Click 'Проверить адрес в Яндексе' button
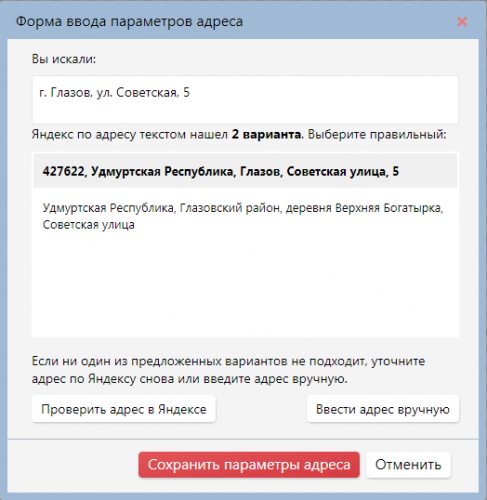The image size is (487, 500). (x=124, y=409)
